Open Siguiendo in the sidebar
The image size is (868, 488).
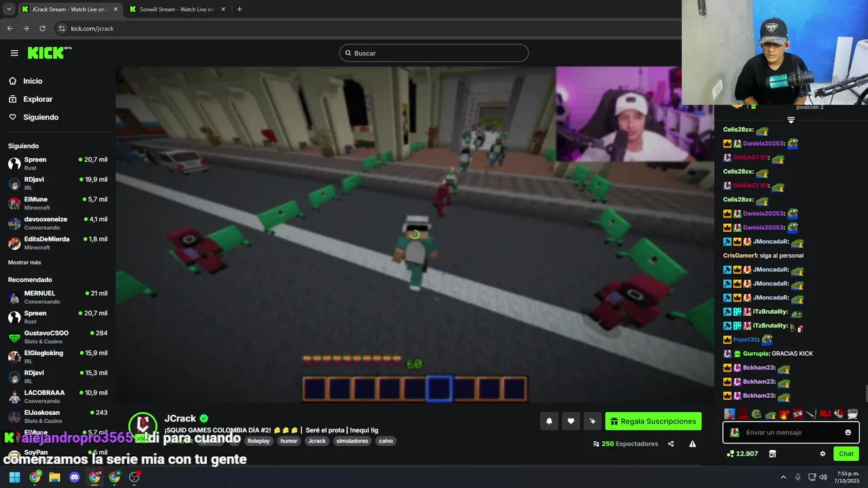pyautogui.click(x=41, y=117)
